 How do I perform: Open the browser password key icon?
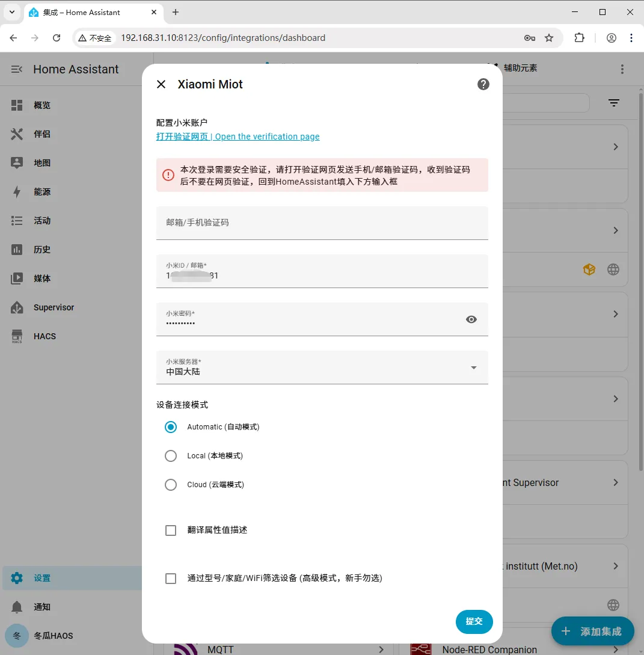click(x=530, y=38)
